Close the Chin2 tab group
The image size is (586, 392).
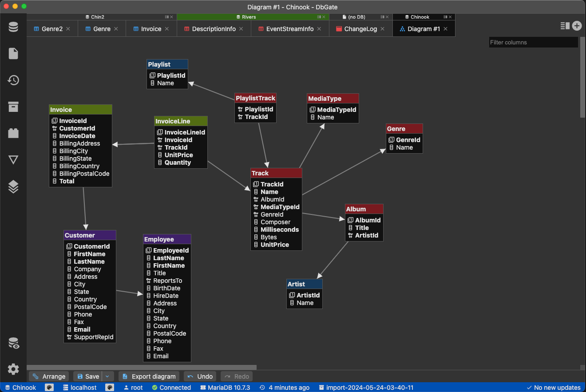(x=172, y=17)
